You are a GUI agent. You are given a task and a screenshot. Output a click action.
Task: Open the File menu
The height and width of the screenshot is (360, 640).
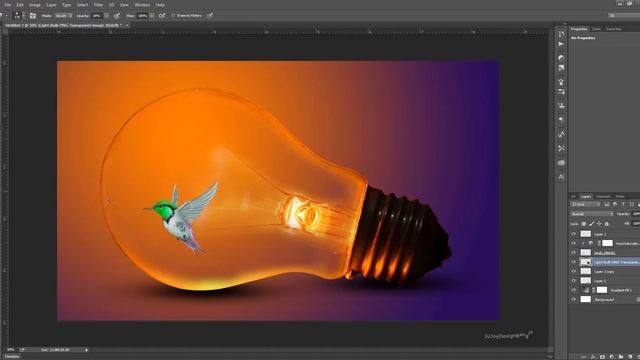point(7,5)
